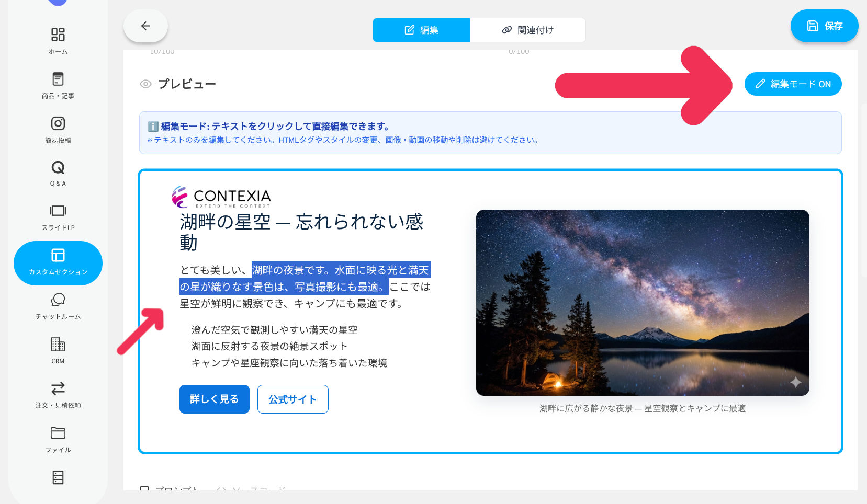Select the 商品・記事 icon
Screen dimensions: 867x504
click(x=58, y=83)
